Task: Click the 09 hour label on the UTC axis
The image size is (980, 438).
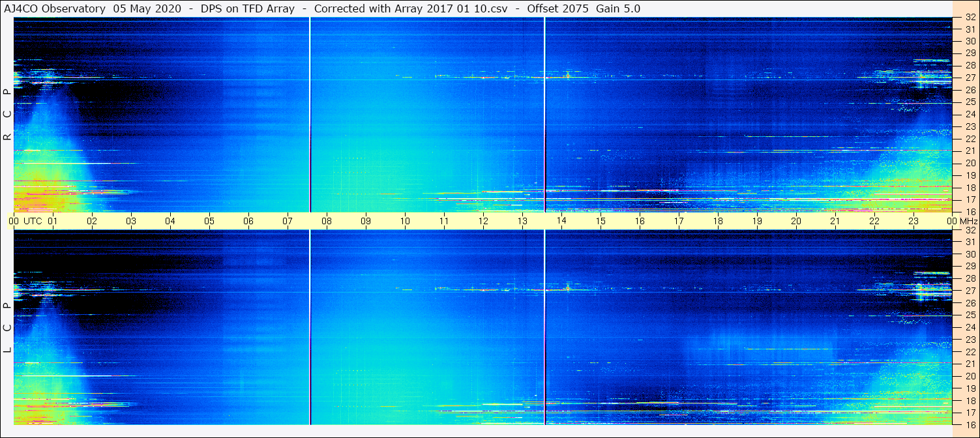Action: tap(366, 221)
